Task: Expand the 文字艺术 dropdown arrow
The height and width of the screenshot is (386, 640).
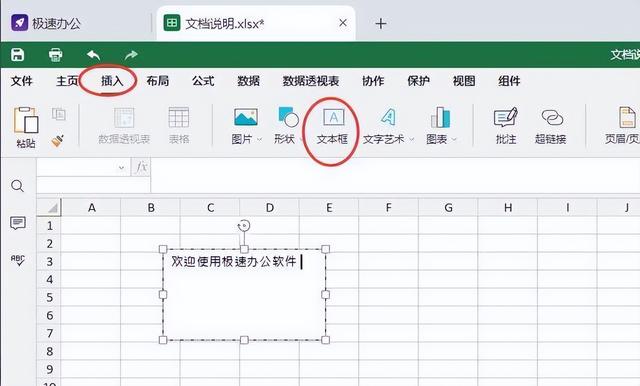Action: tap(411, 140)
